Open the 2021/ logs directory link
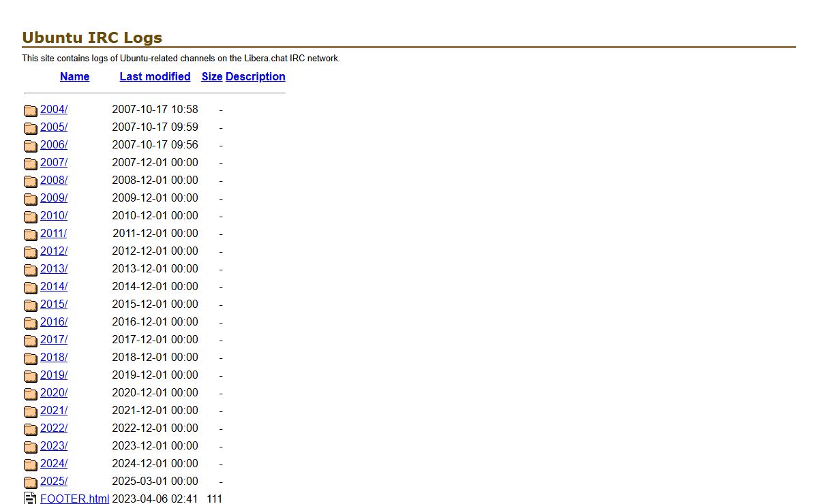 pyautogui.click(x=54, y=411)
